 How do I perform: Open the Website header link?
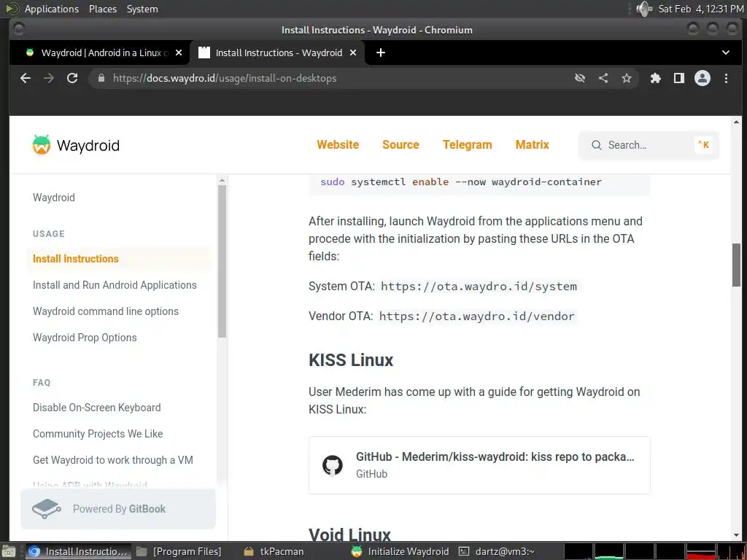338,145
